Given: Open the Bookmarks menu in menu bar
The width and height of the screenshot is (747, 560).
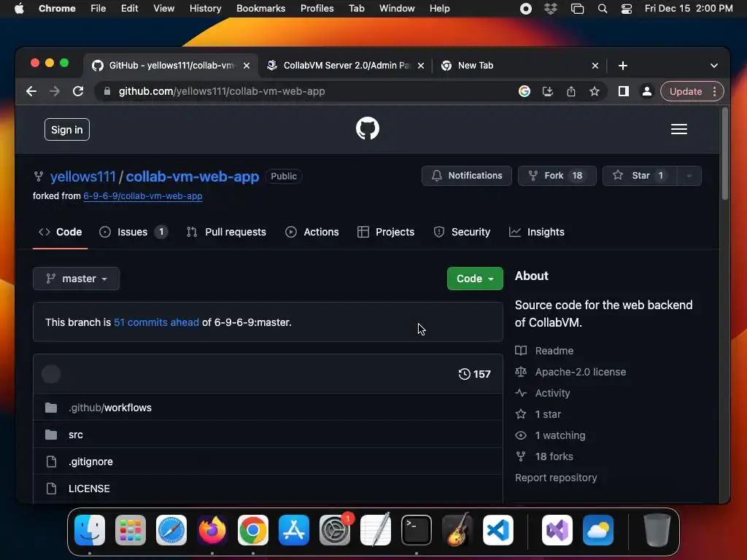Looking at the screenshot, I should click(x=260, y=9).
